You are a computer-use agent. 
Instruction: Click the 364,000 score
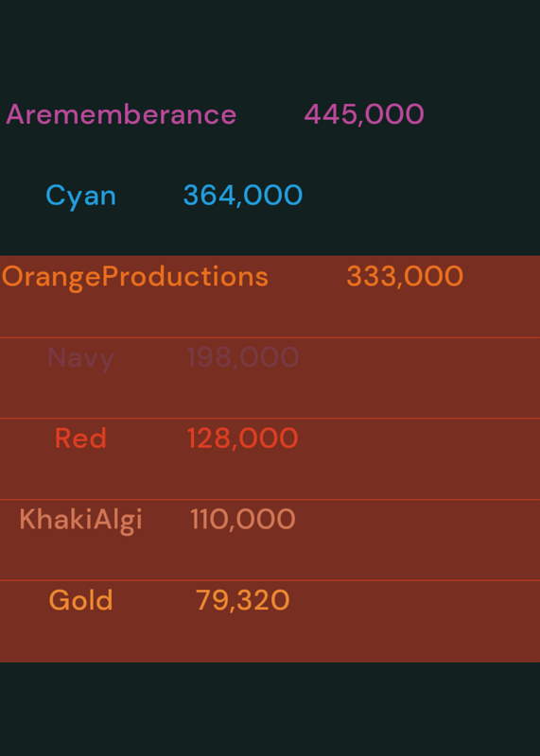[243, 196]
